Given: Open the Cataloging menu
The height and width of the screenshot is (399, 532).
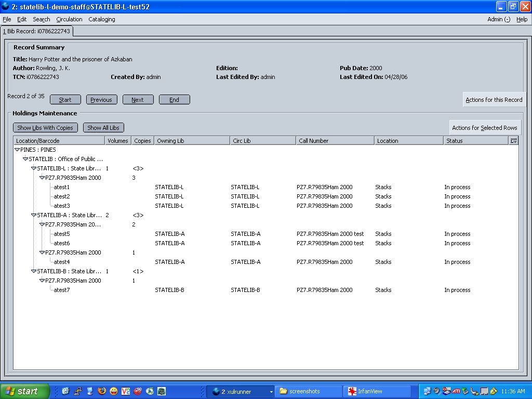Looking at the screenshot, I should pyautogui.click(x=102, y=19).
